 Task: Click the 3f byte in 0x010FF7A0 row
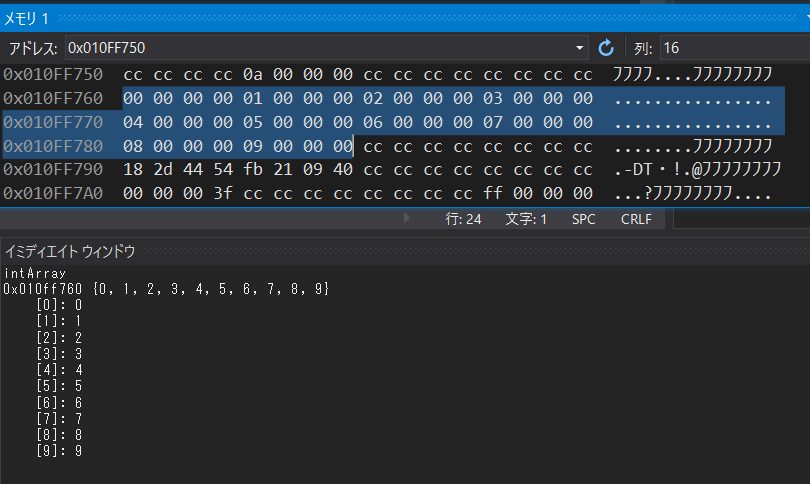[x=223, y=193]
